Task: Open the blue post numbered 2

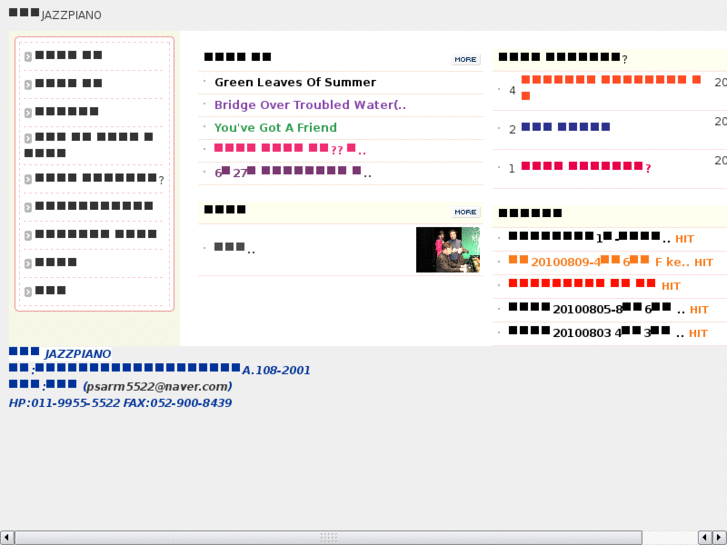Action: point(566,127)
